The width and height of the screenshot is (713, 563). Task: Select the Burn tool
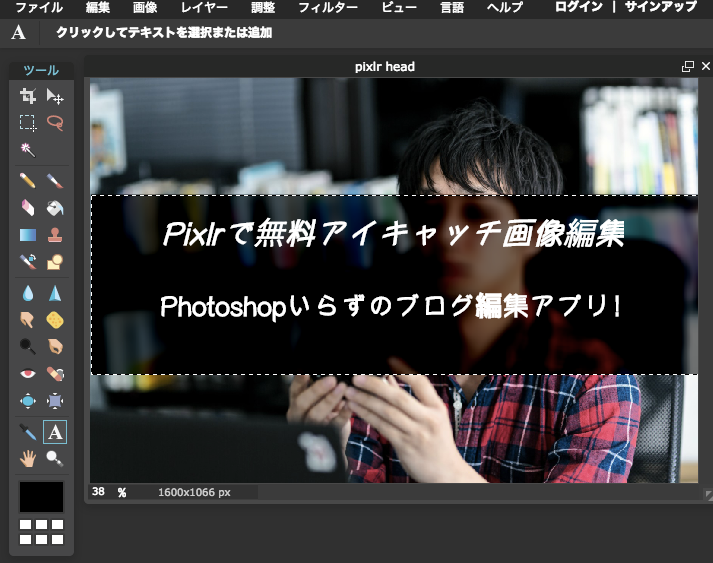(x=55, y=347)
